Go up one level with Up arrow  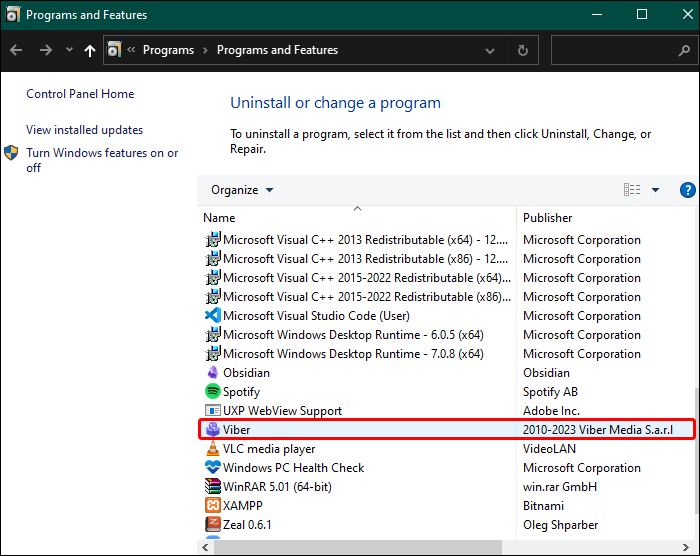tap(91, 50)
